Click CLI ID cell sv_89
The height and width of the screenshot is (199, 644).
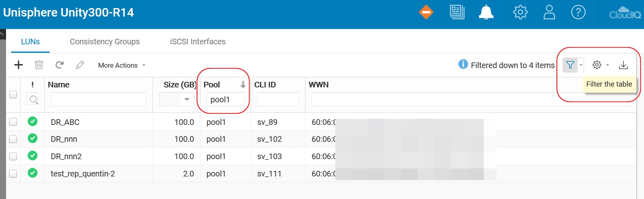267,122
